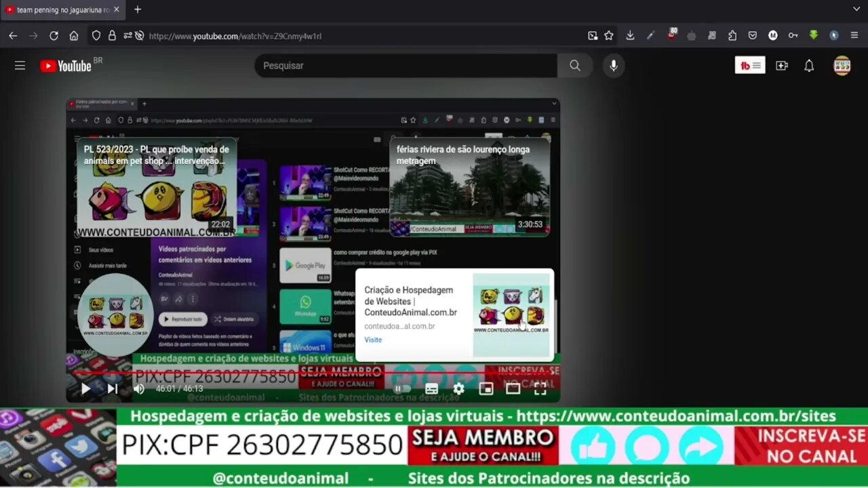Open the Create video camera icon
Viewport: 868px width, 488px height.
pyautogui.click(x=782, y=66)
